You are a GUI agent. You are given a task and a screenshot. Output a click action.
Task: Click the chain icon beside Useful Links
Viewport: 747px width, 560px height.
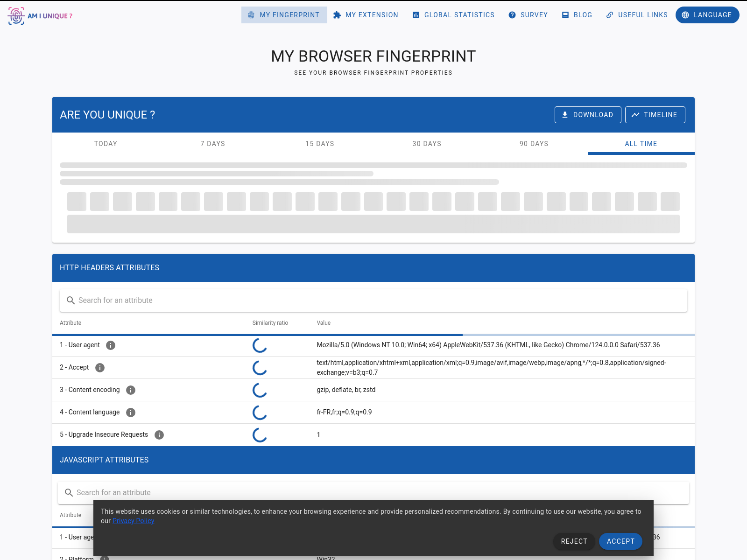click(x=610, y=15)
